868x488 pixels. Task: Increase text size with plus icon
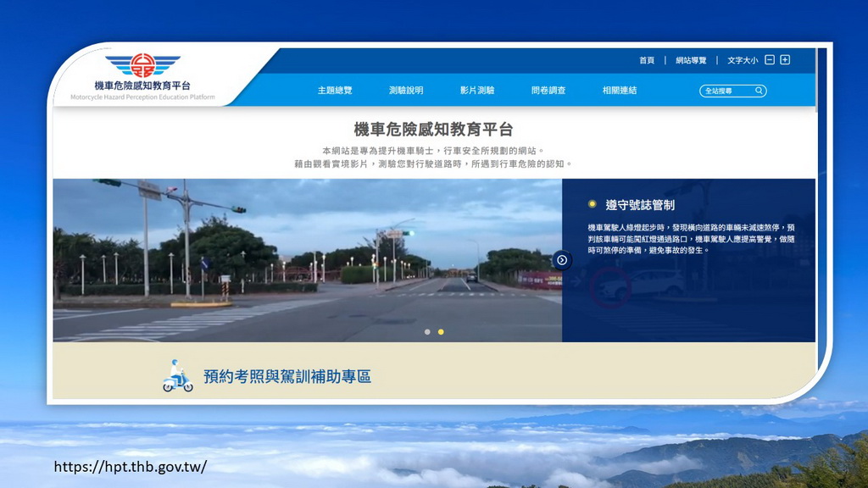pyautogui.click(x=785, y=60)
